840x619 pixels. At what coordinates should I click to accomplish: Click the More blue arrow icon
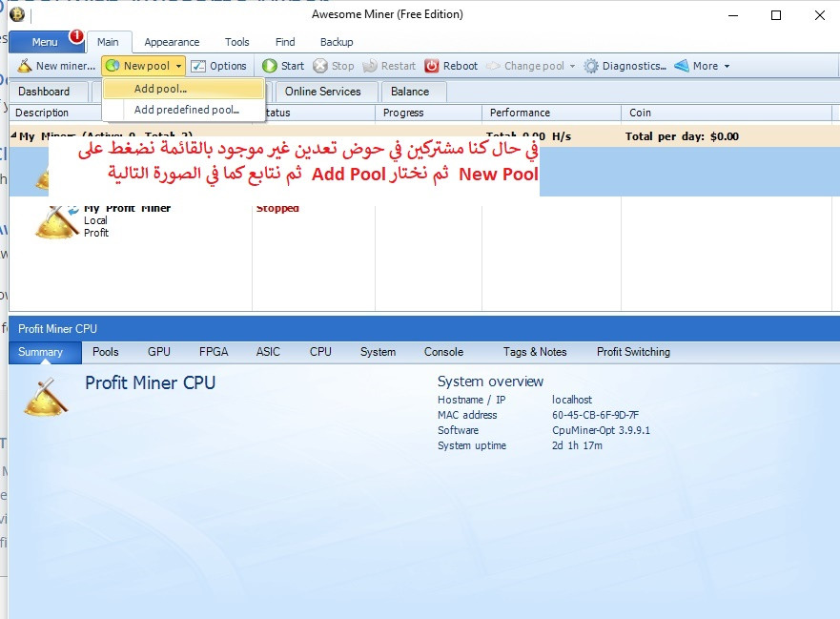682,66
